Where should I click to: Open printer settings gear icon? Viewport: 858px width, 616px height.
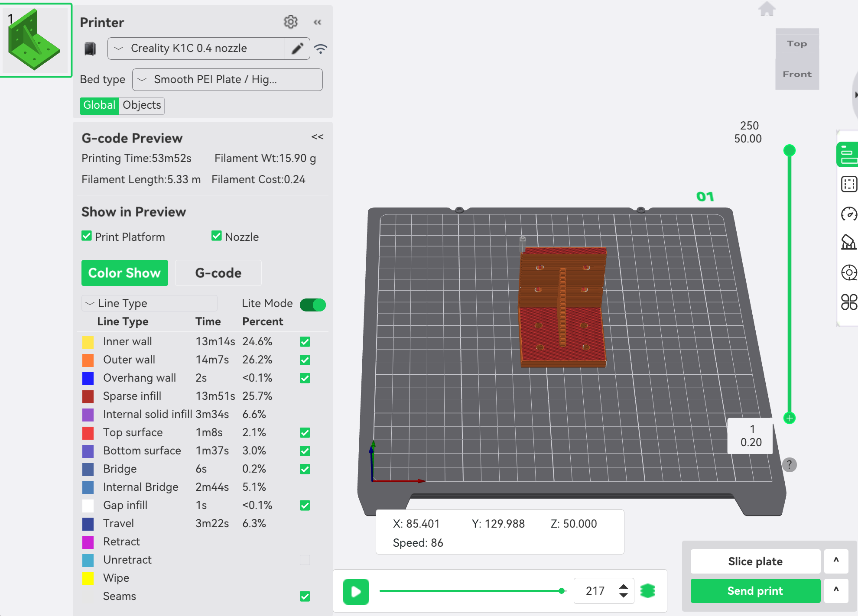pyautogui.click(x=290, y=22)
